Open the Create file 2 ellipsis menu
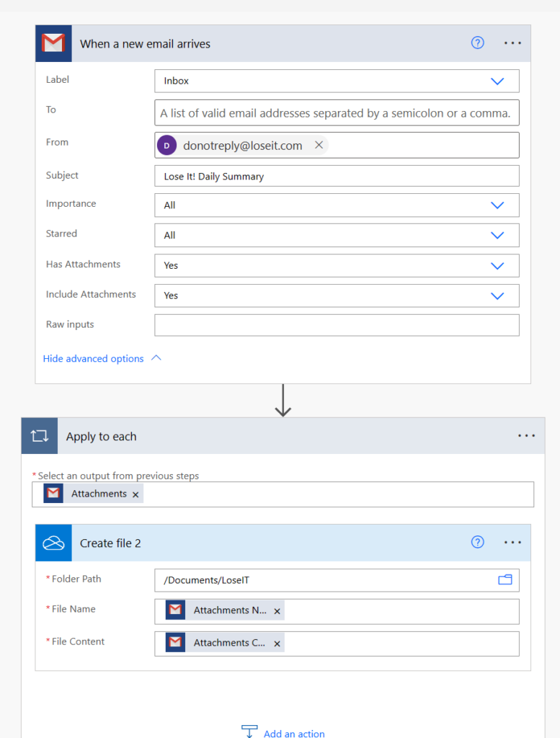This screenshot has width=560, height=738. click(512, 543)
